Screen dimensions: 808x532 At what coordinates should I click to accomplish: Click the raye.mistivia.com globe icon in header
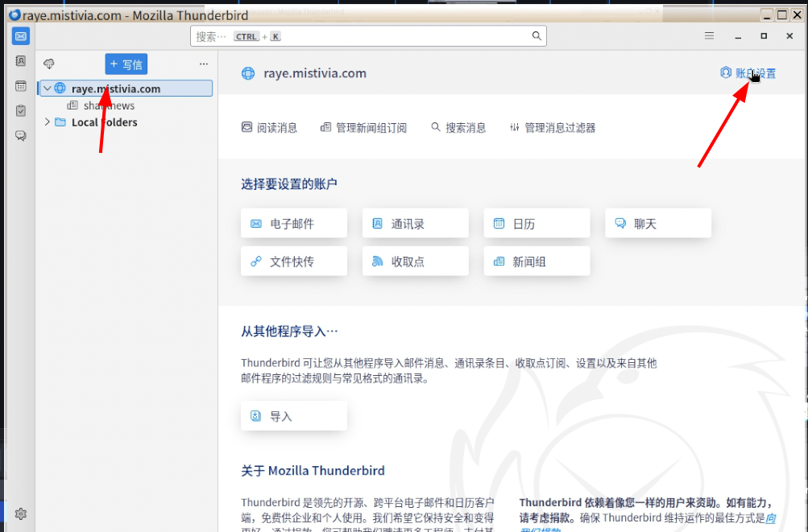tap(248, 74)
